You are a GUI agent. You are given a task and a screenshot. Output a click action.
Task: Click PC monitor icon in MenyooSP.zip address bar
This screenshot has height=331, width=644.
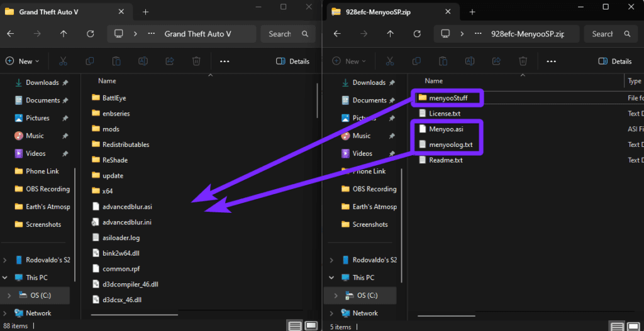(x=445, y=34)
